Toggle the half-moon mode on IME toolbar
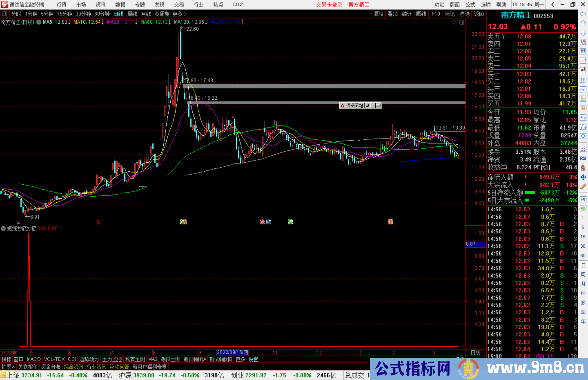This screenshot has height=380, width=588. (367, 105)
